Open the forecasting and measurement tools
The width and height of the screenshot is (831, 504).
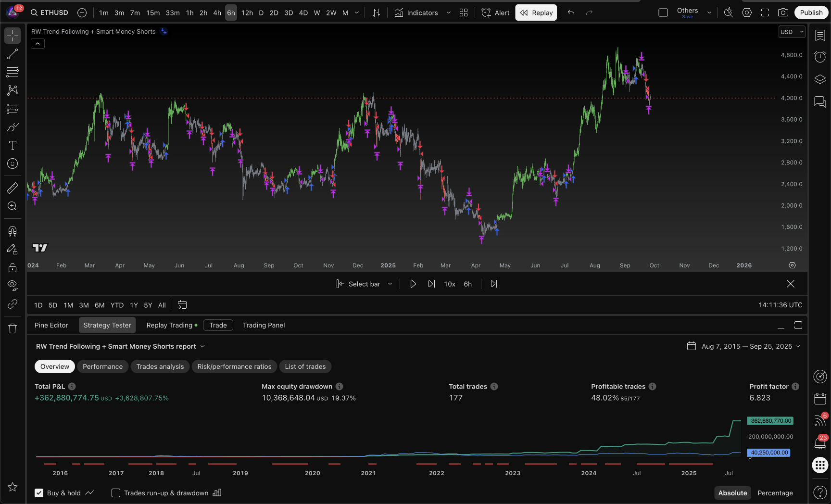click(x=13, y=109)
